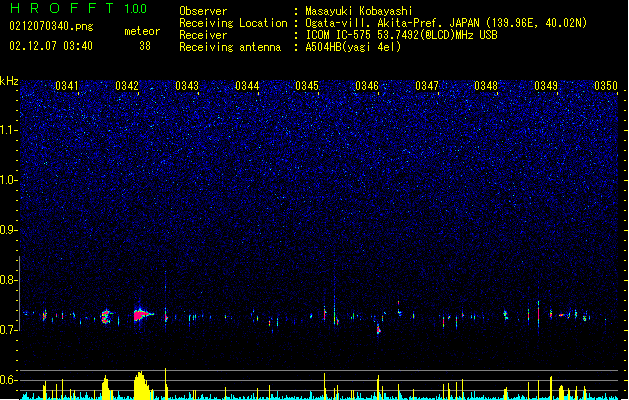629x400 pixels.
Task: Click the HROFFT 1.00 title text
Action: 79,8
